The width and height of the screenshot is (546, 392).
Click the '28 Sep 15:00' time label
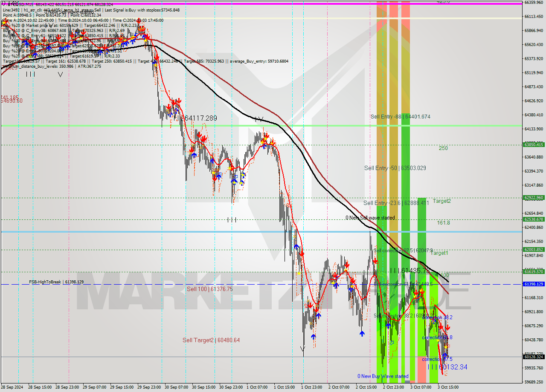pyautogui.click(x=40, y=387)
